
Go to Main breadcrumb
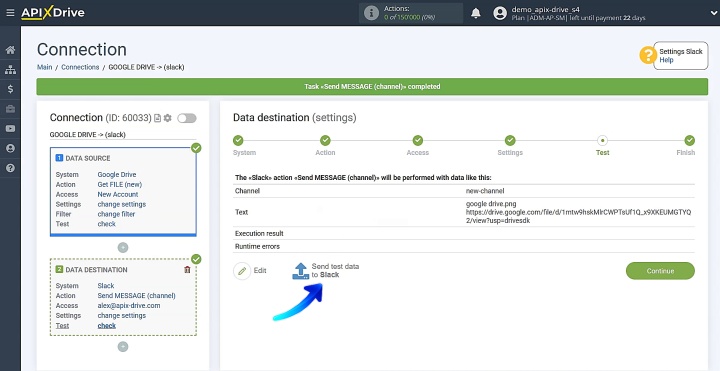45,67
